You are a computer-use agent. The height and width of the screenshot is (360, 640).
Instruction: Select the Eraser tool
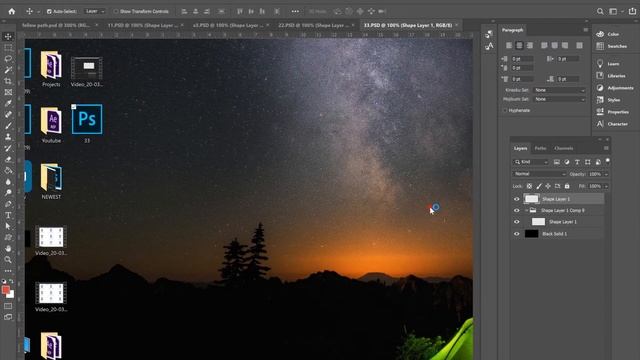8,159
